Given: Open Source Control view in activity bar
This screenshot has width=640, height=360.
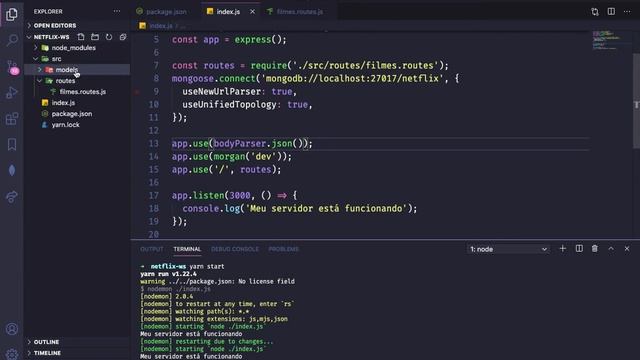Looking at the screenshot, I should (12, 67).
